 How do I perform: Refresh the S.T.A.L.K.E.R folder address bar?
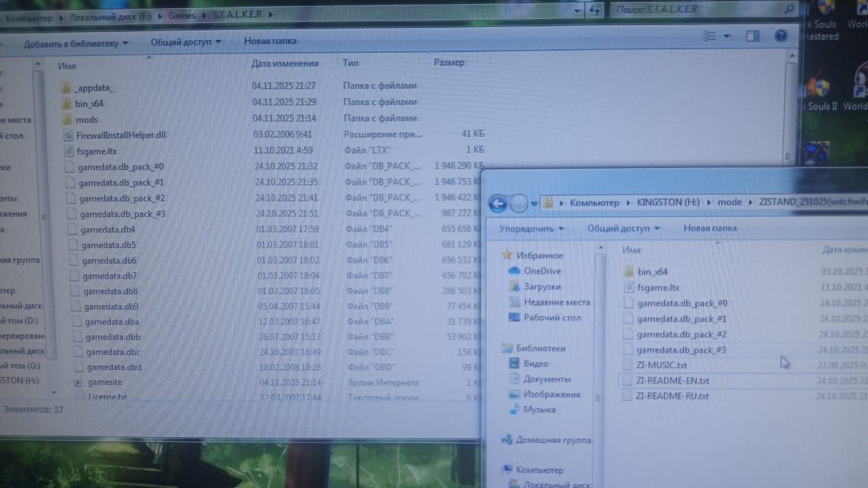coord(595,10)
